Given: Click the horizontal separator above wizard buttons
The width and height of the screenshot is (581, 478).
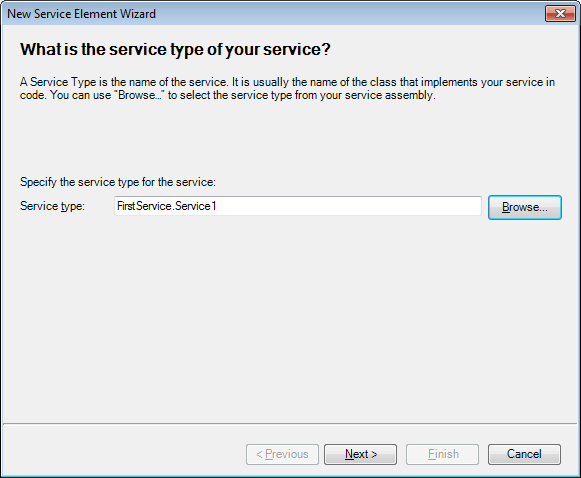Looking at the screenshot, I should pos(290,423).
